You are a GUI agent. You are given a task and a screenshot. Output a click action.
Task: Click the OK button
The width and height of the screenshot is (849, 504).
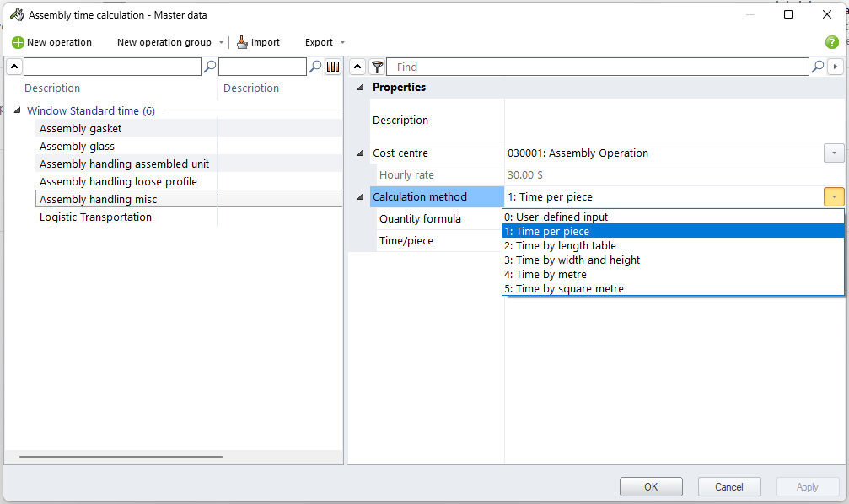pos(651,486)
